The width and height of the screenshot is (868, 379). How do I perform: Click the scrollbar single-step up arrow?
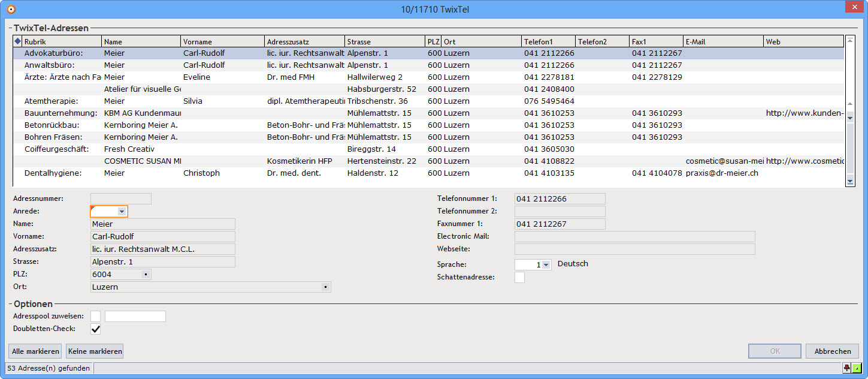(849, 104)
